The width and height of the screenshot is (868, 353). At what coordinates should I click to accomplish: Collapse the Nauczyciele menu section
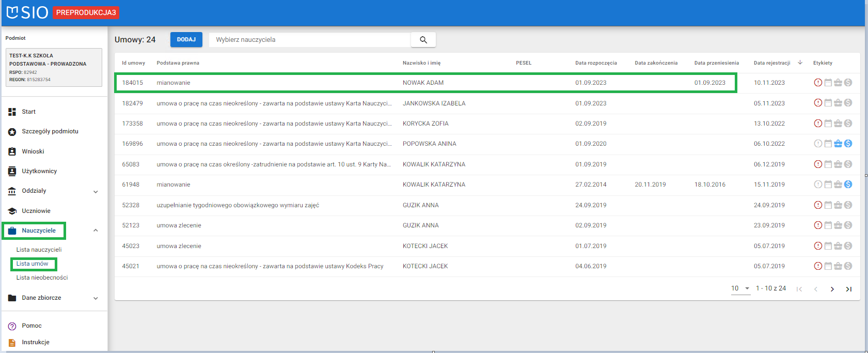pyautogui.click(x=96, y=231)
